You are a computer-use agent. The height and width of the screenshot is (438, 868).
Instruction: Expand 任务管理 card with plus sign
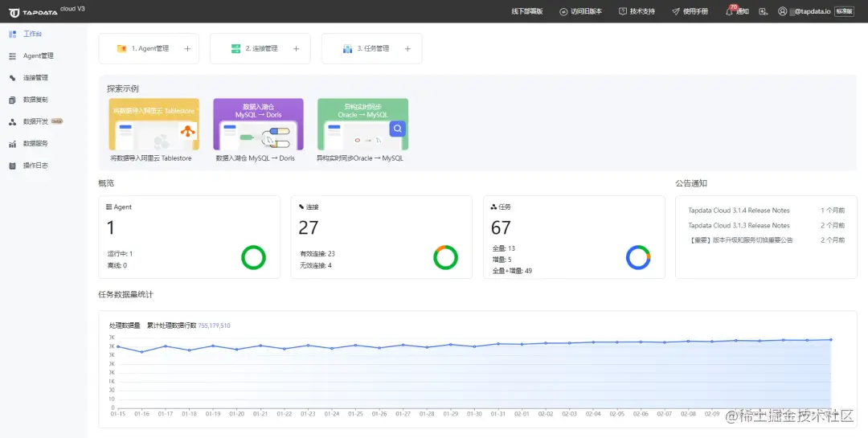407,49
